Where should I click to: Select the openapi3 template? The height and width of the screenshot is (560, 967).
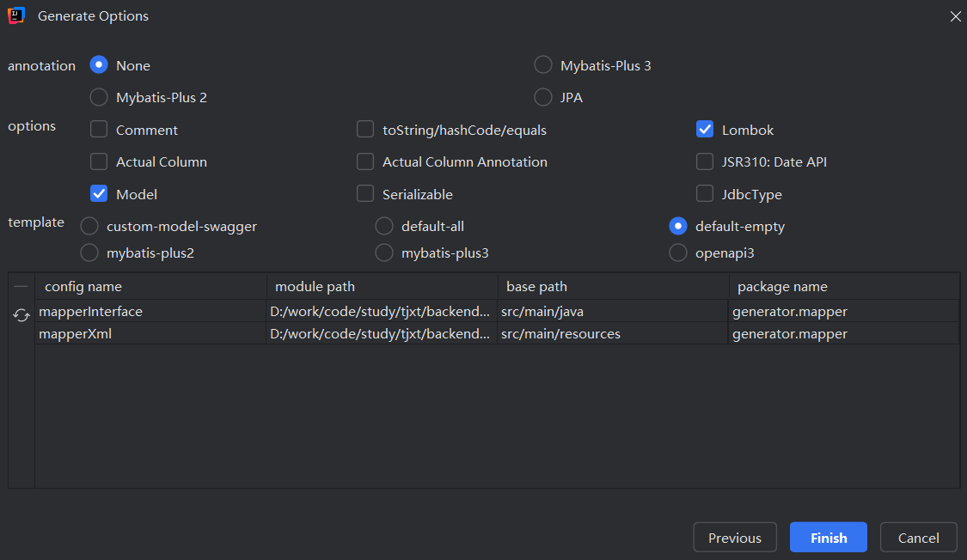pyautogui.click(x=678, y=253)
